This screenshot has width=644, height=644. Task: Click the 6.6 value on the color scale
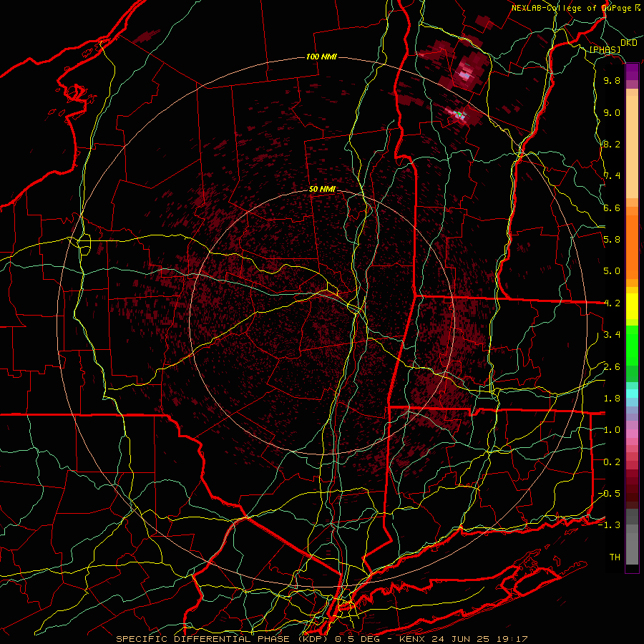pyautogui.click(x=612, y=208)
